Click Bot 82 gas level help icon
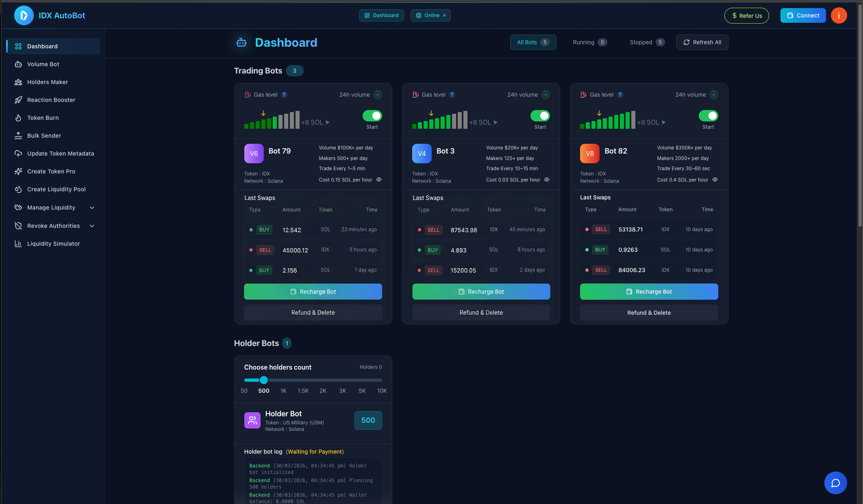The image size is (863, 504). 620,95
